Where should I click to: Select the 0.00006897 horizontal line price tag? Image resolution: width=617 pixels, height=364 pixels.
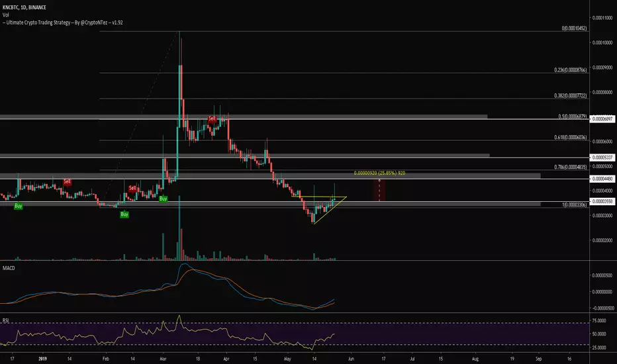tap(602, 119)
